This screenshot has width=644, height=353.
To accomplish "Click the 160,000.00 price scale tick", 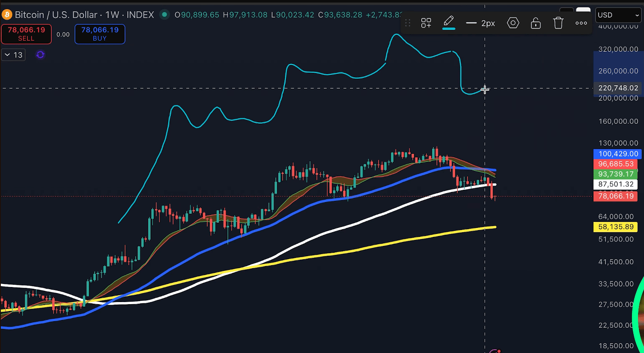I will click(x=618, y=122).
